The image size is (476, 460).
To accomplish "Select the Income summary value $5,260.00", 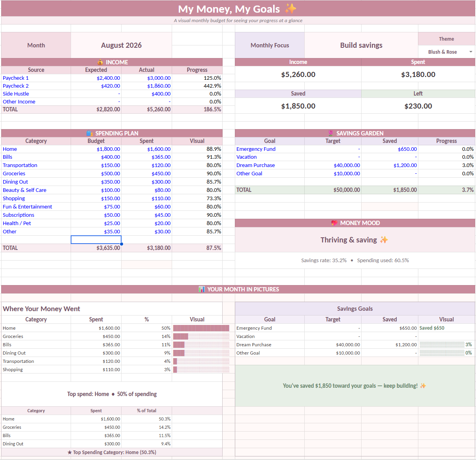I will click(x=298, y=74).
